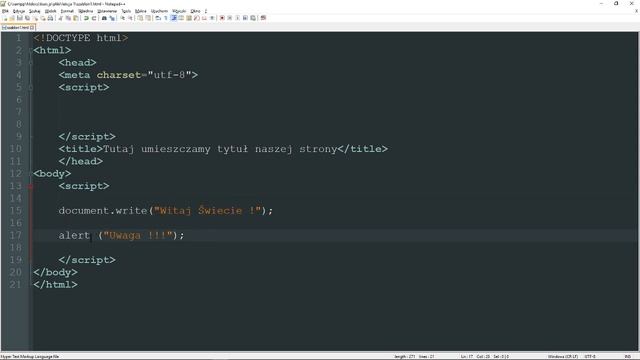Click the Paste toolbar icon
The height and width of the screenshot is (360, 640).
76,18
